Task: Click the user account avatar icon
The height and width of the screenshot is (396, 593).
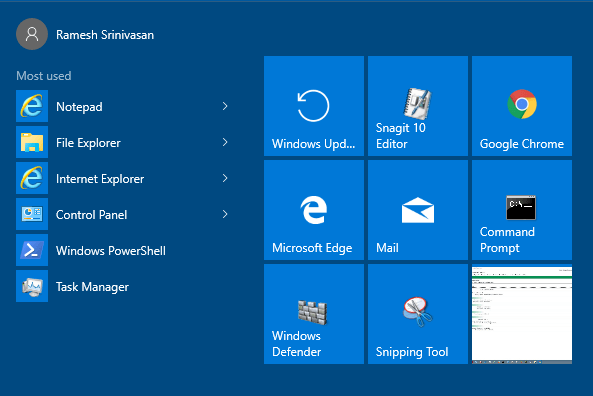Action: (32, 34)
